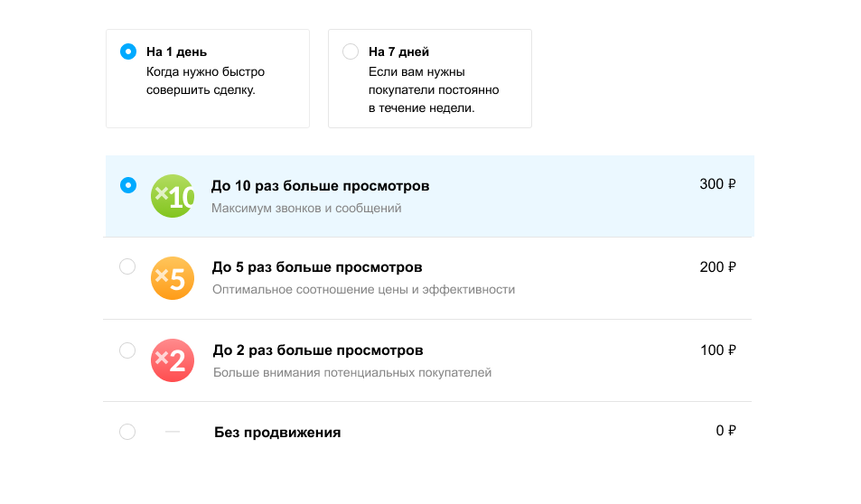Select the 'На 7 дней' radio button

tap(351, 51)
